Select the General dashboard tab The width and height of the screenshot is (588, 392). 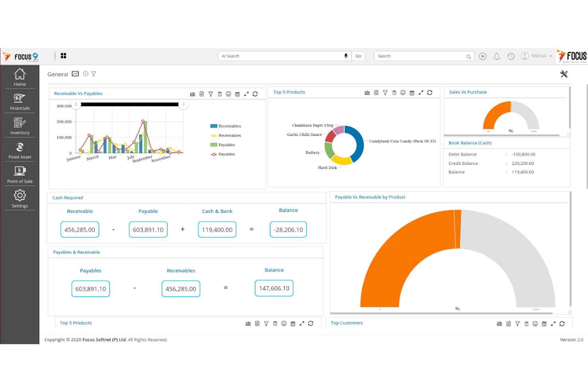(x=58, y=74)
